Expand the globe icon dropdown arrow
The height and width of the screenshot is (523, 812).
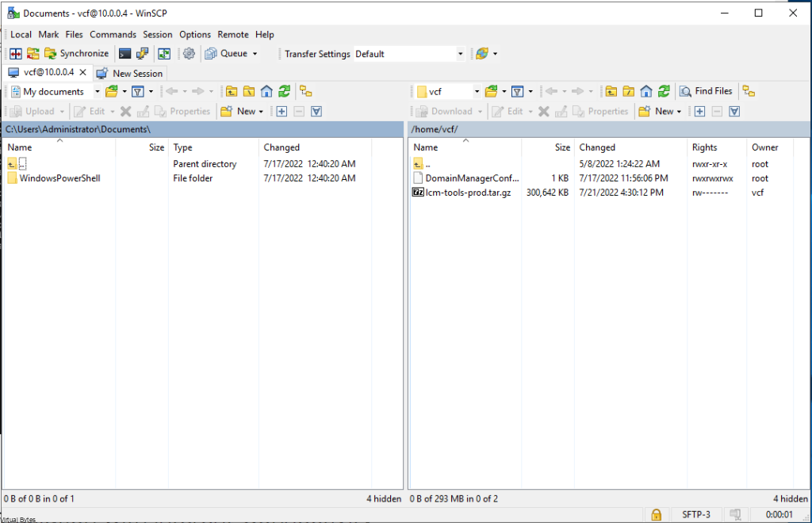495,54
